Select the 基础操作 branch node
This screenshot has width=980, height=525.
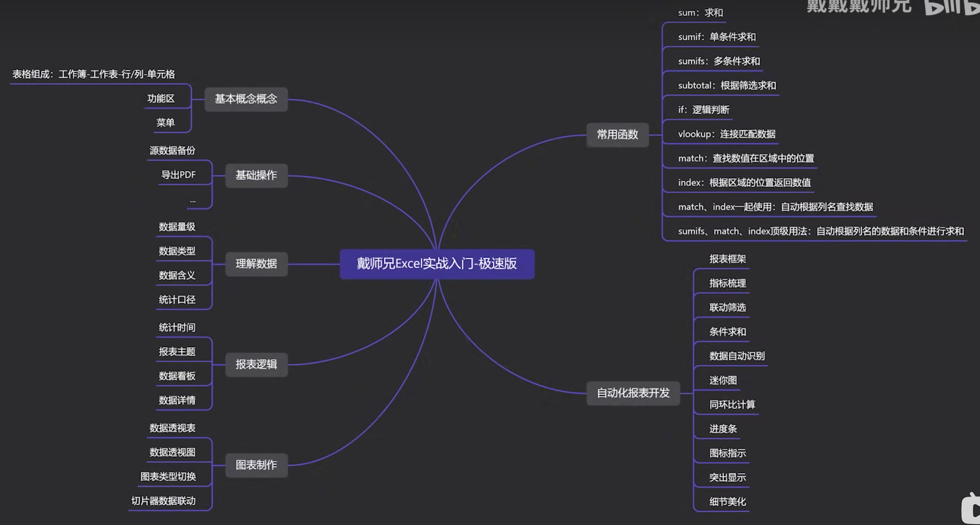[x=256, y=175]
